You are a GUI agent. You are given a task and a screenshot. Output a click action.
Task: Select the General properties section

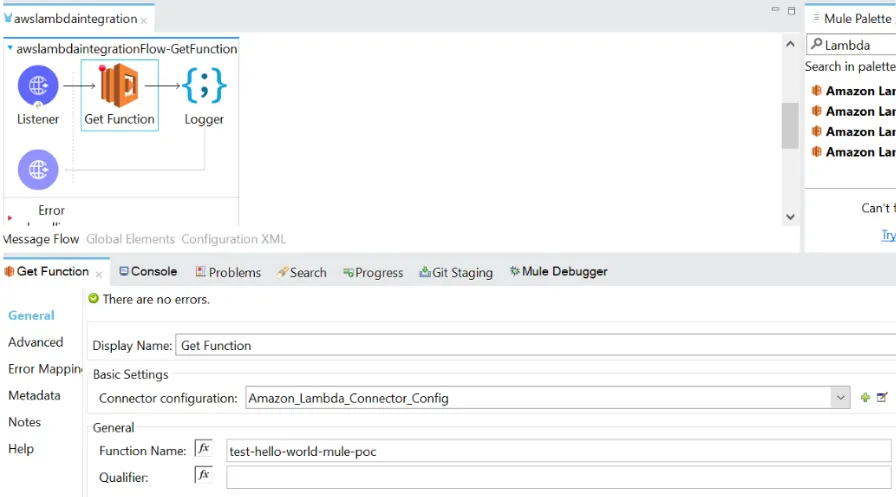click(x=31, y=315)
